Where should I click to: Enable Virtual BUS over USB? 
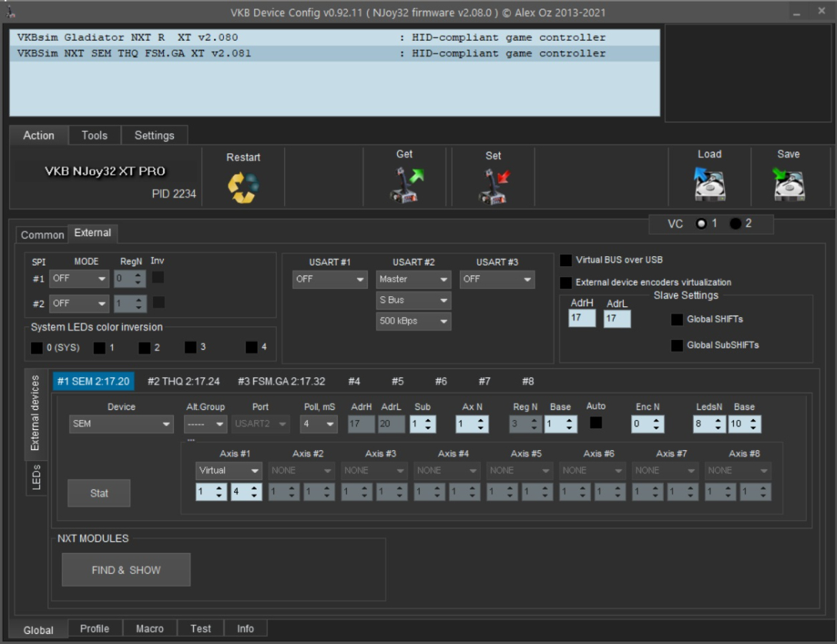(x=566, y=260)
